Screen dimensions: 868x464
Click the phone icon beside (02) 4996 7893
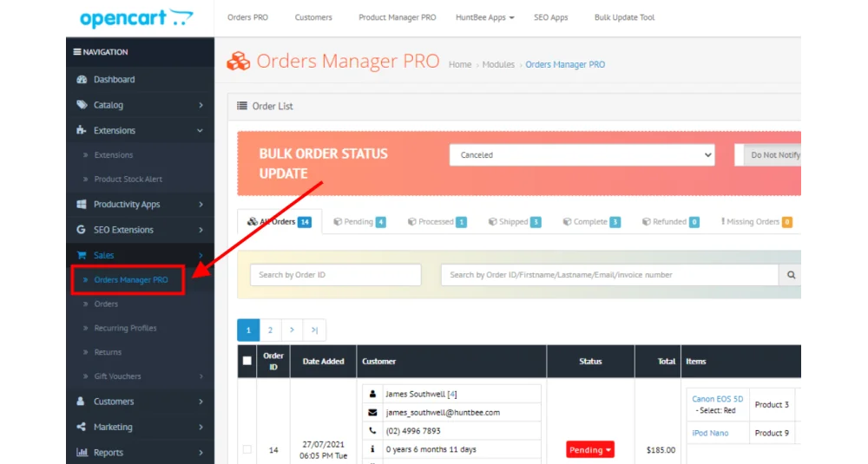(x=372, y=430)
